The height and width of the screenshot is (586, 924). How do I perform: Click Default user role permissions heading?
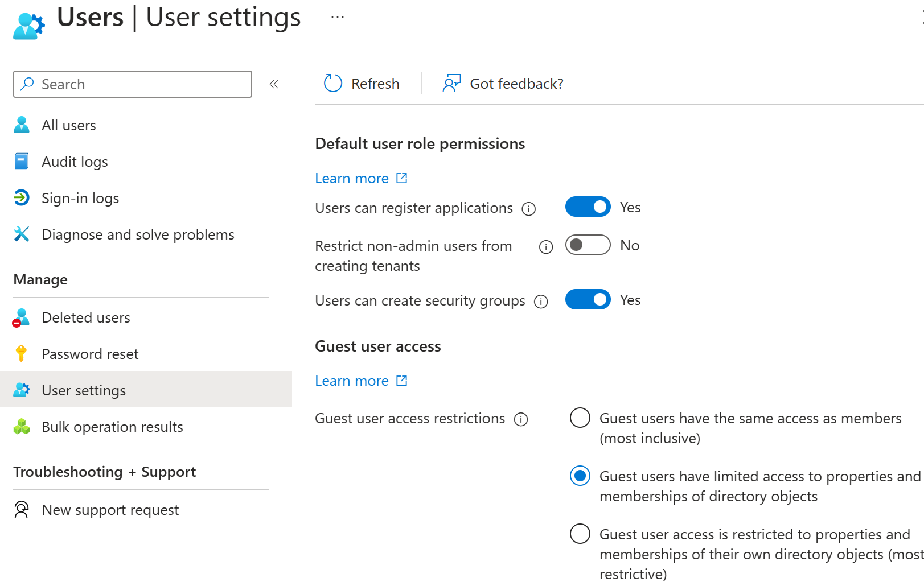coord(420,143)
